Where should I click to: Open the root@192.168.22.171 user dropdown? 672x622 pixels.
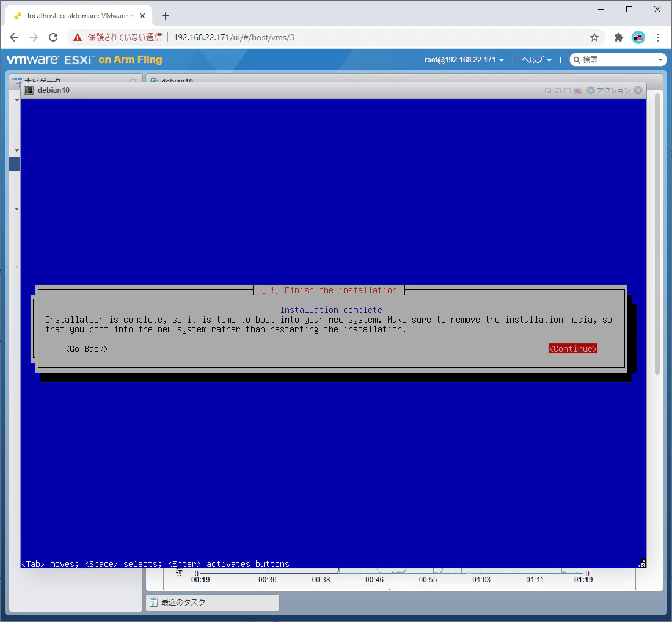pos(464,60)
